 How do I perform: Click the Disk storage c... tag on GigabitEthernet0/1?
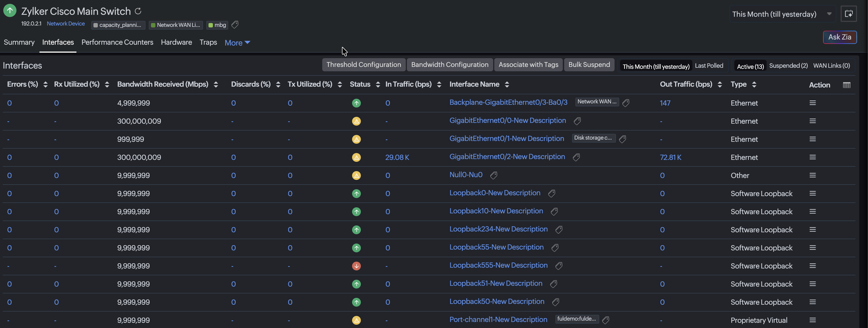[593, 138]
